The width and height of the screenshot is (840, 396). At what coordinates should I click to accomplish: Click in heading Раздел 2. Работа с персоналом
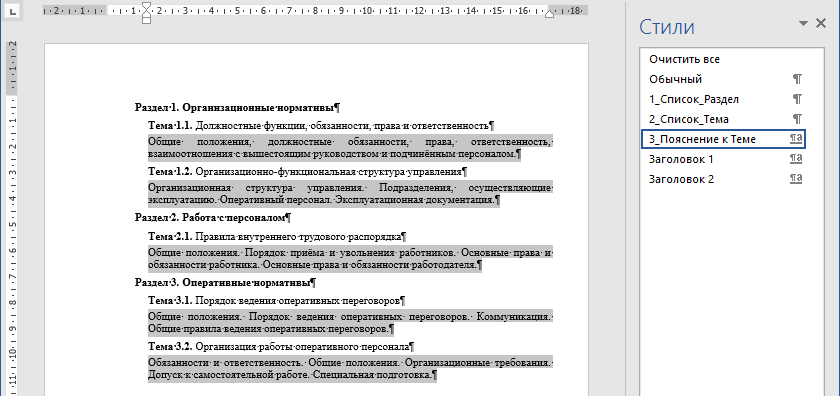(212, 218)
